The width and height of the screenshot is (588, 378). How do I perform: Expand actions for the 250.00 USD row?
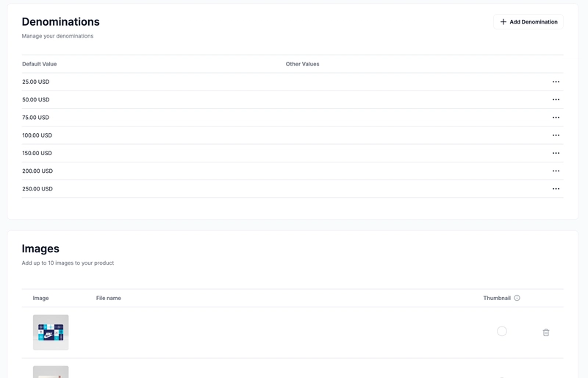556,189
